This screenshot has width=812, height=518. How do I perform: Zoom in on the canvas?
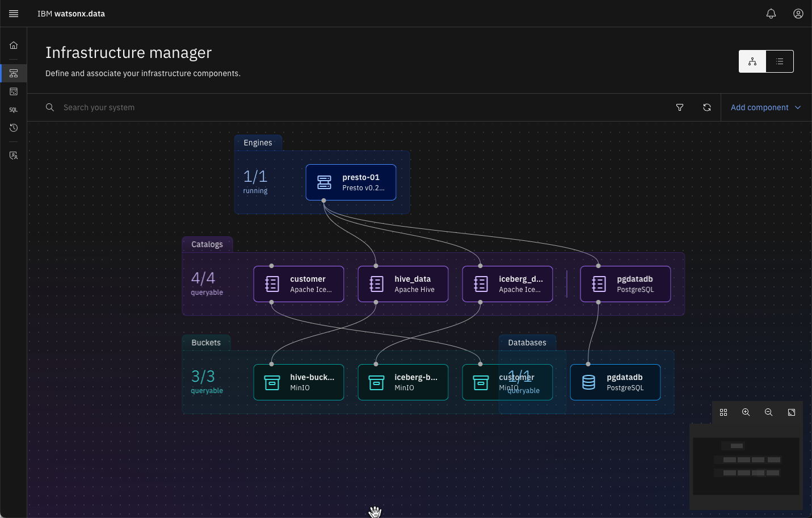746,412
